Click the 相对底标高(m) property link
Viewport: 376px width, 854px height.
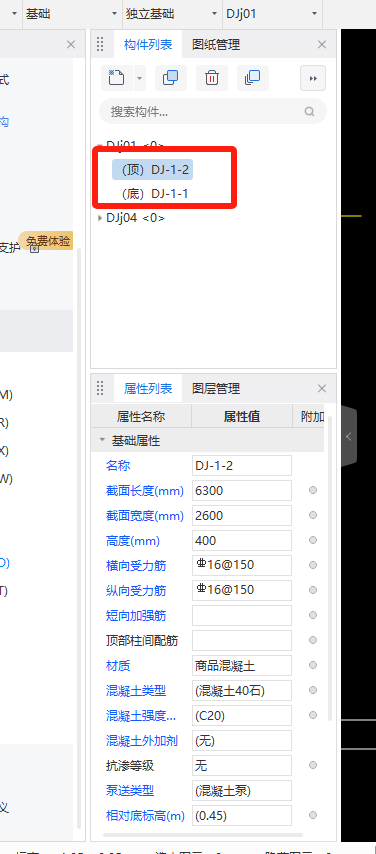pos(145,816)
